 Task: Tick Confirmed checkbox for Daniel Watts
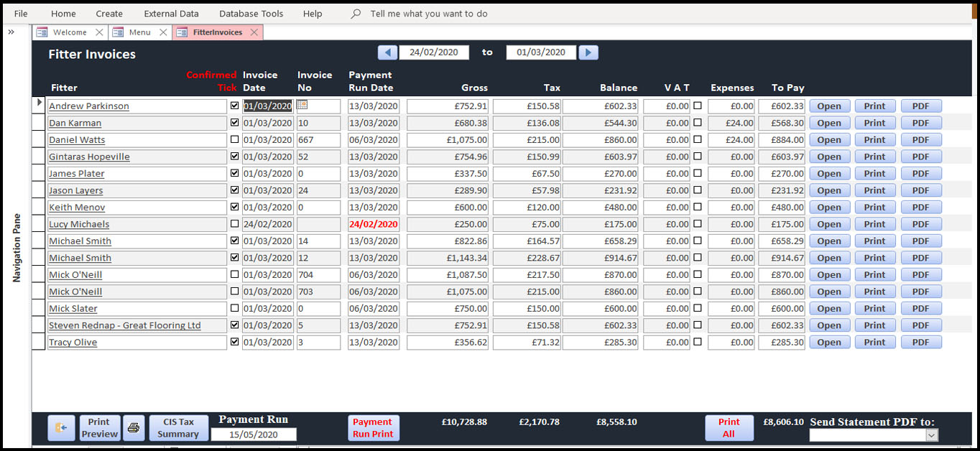coord(234,139)
